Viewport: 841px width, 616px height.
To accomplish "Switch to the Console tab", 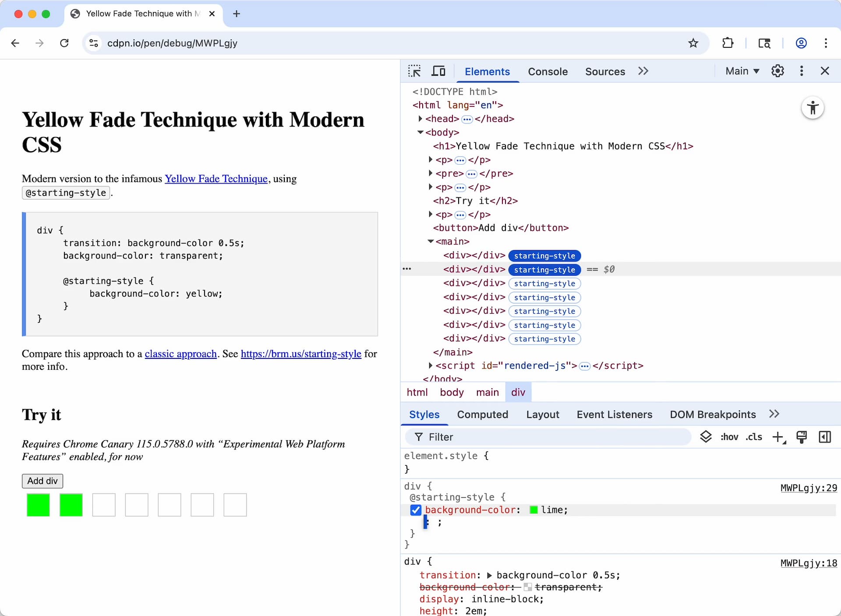I will [x=548, y=71].
